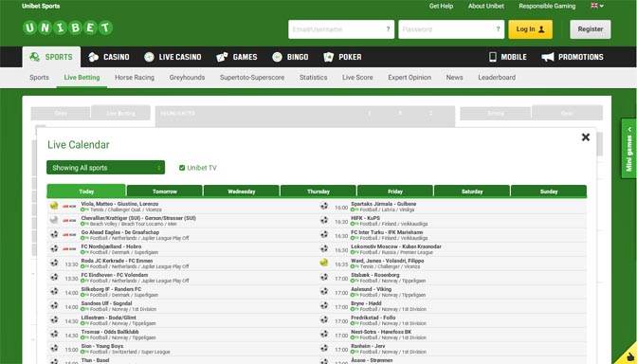Click the tennis ball icon for Viola, Matteo match
Image resolution: width=637 pixels, height=364 pixels.
pyautogui.click(x=54, y=206)
